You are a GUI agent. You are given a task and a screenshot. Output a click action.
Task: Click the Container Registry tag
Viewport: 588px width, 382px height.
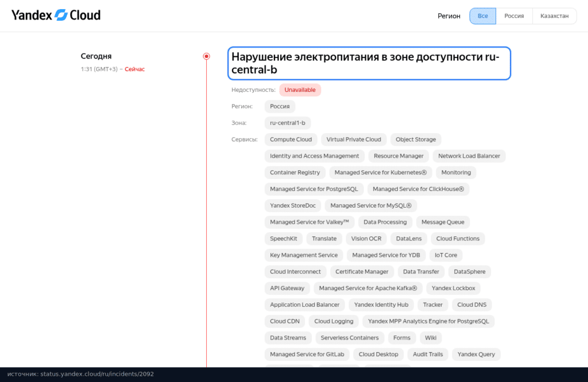295,172
